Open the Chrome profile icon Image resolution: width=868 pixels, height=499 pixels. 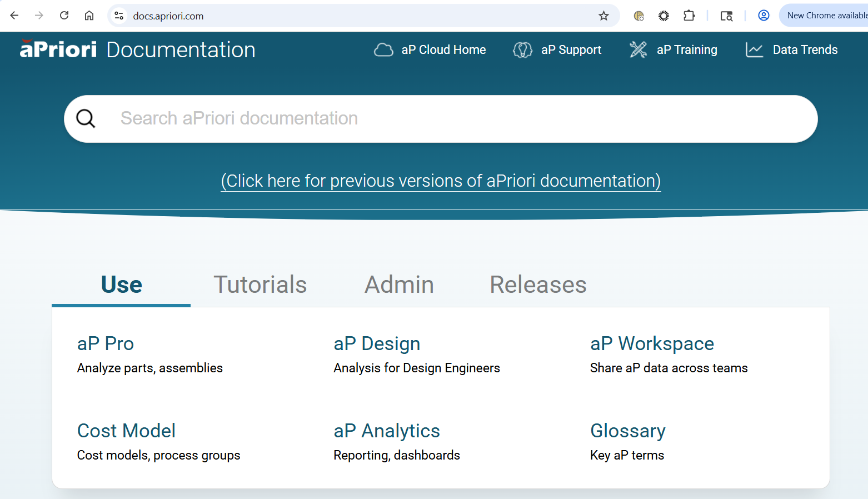(x=764, y=16)
